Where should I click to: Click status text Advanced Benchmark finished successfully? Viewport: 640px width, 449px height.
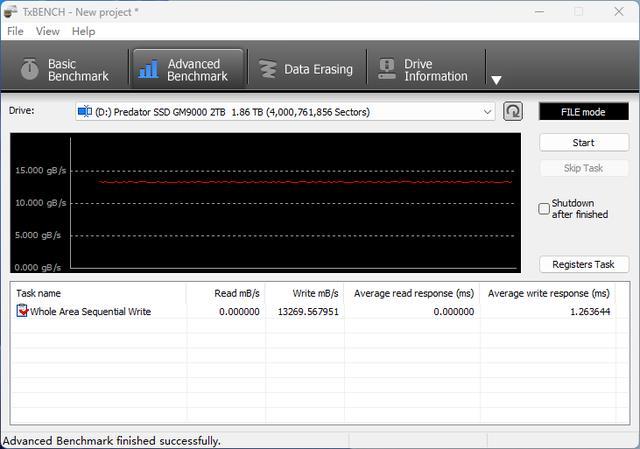pos(111,441)
